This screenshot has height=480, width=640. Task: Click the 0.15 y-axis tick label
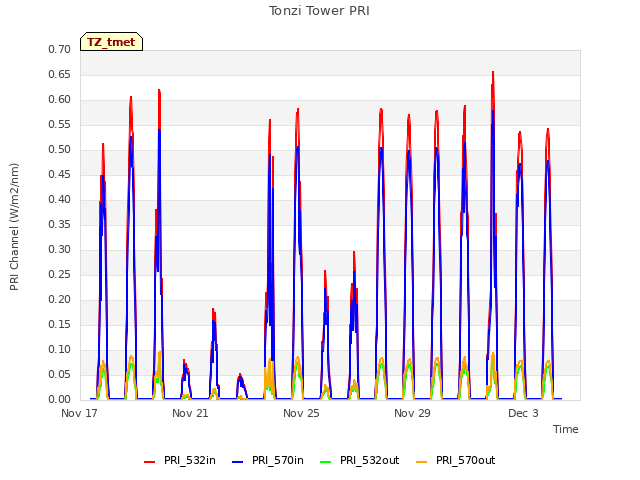[60, 324]
